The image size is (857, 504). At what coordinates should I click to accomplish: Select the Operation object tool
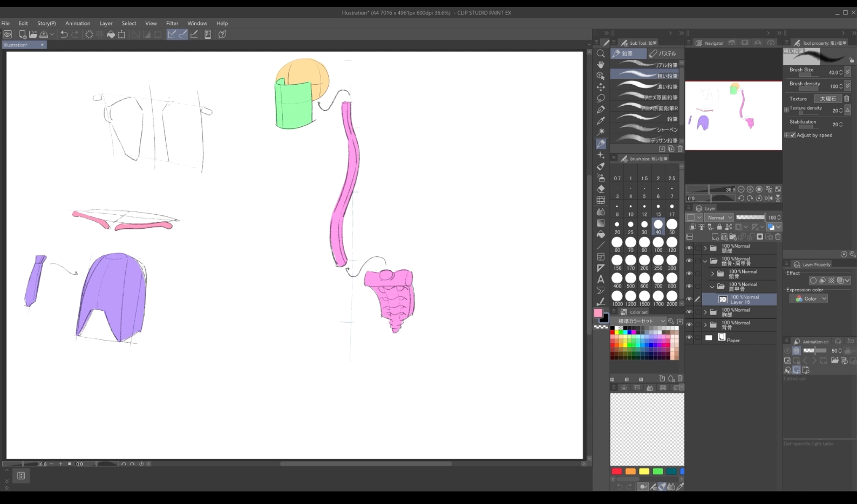[x=601, y=76]
